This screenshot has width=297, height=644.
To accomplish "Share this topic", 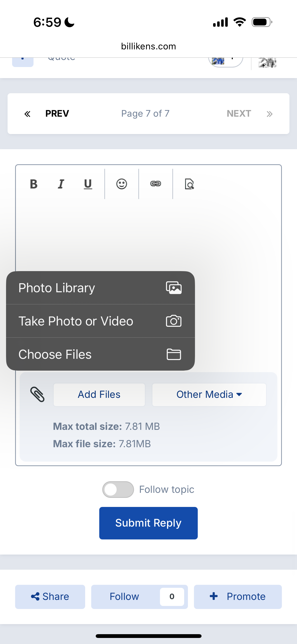I will [x=50, y=597].
